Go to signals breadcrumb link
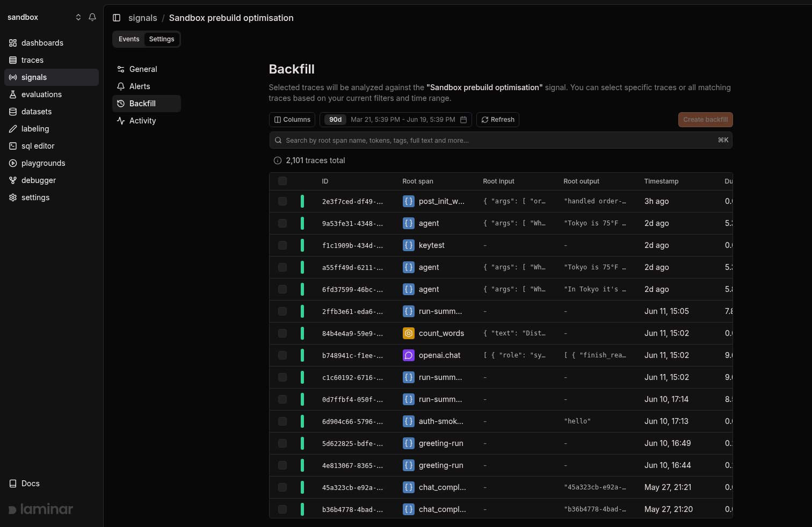This screenshot has height=527, width=812. (143, 18)
